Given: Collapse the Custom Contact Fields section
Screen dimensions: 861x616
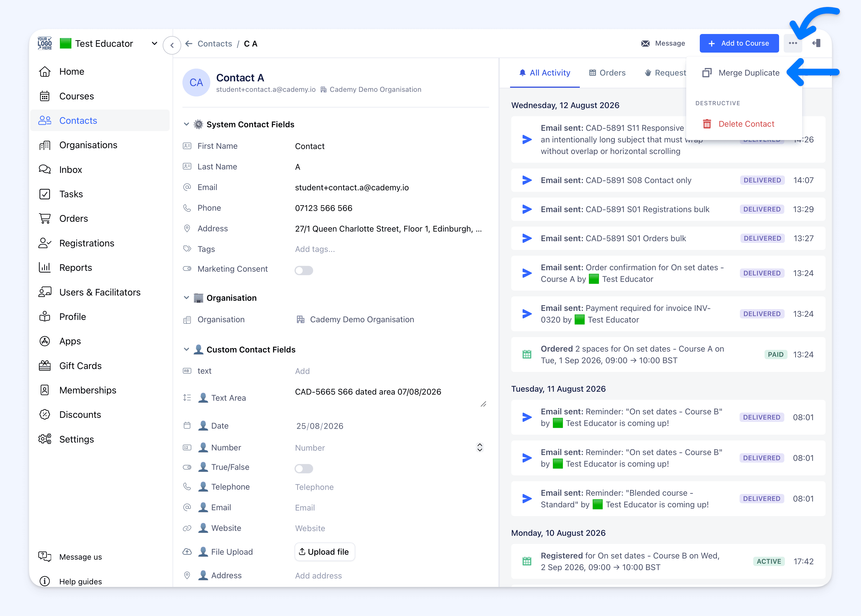Looking at the screenshot, I should pyautogui.click(x=186, y=349).
